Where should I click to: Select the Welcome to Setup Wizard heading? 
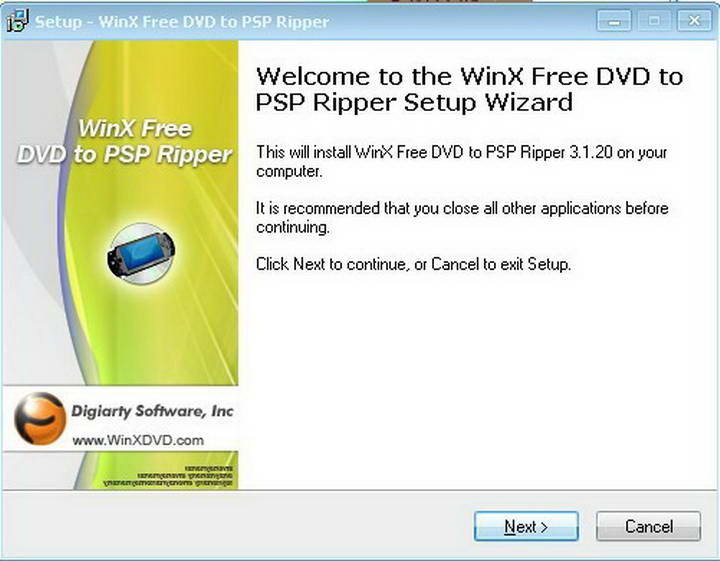(469, 89)
